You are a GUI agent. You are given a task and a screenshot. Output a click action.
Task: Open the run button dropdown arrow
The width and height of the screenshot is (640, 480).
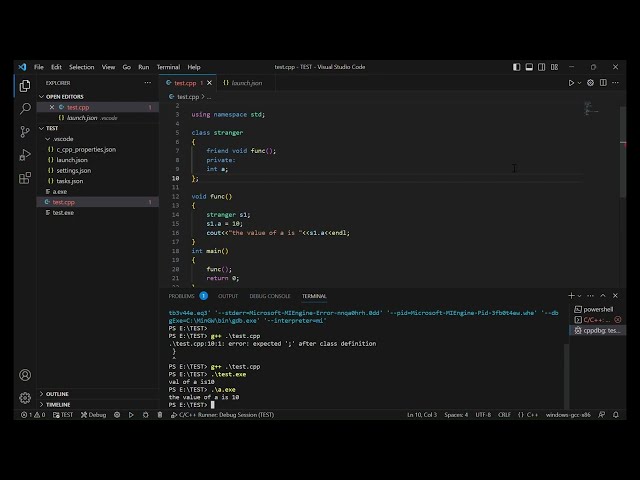(x=579, y=83)
